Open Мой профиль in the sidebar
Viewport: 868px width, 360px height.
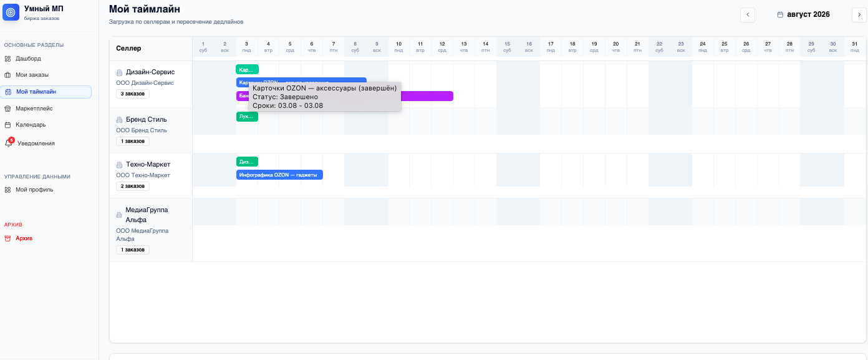click(34, 190)
